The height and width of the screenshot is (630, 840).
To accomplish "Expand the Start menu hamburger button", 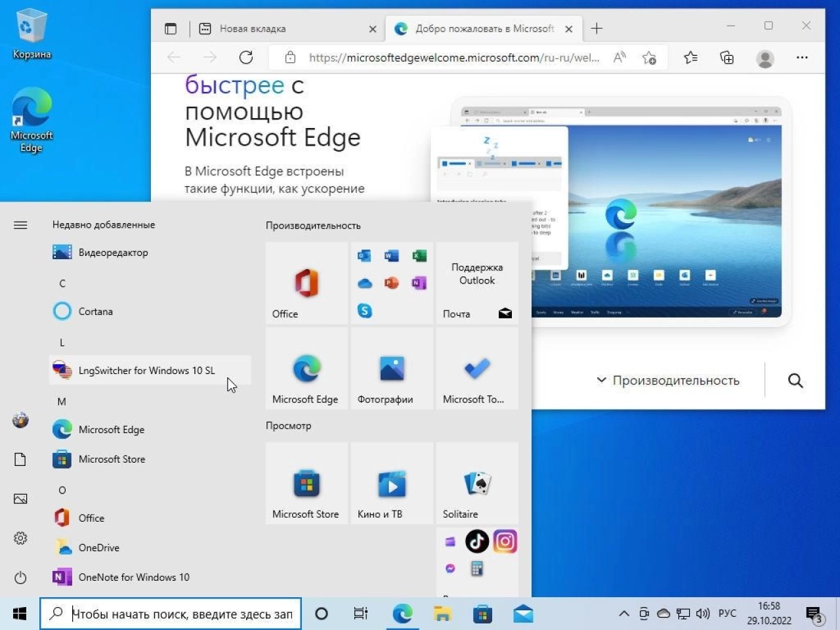I will [20, 225].
